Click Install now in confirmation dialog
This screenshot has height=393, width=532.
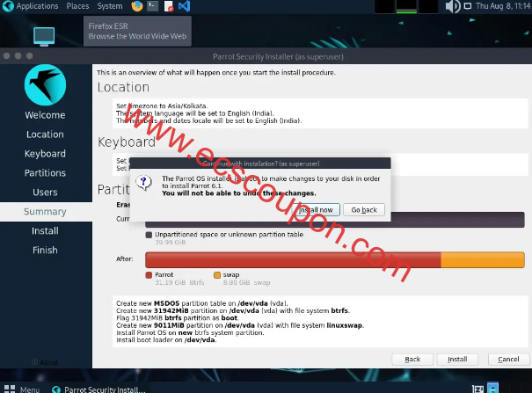tap(316, 210)
